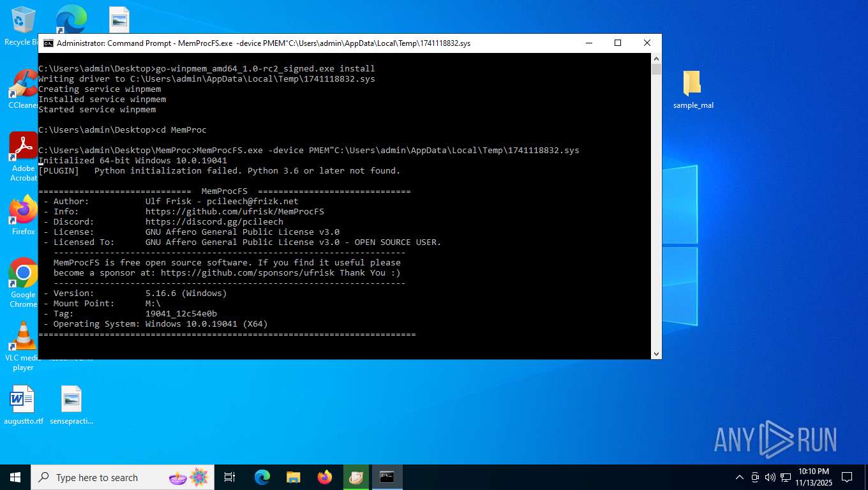
Task: Select the augustto.rtf document icon
Action: [x=23, y=406]
